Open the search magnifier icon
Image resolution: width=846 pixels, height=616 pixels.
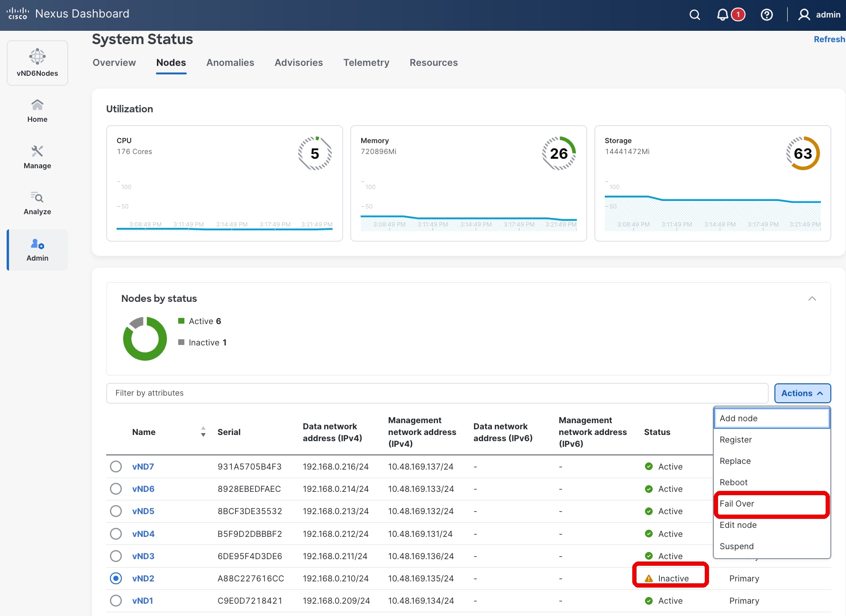[x=695, y=15]
